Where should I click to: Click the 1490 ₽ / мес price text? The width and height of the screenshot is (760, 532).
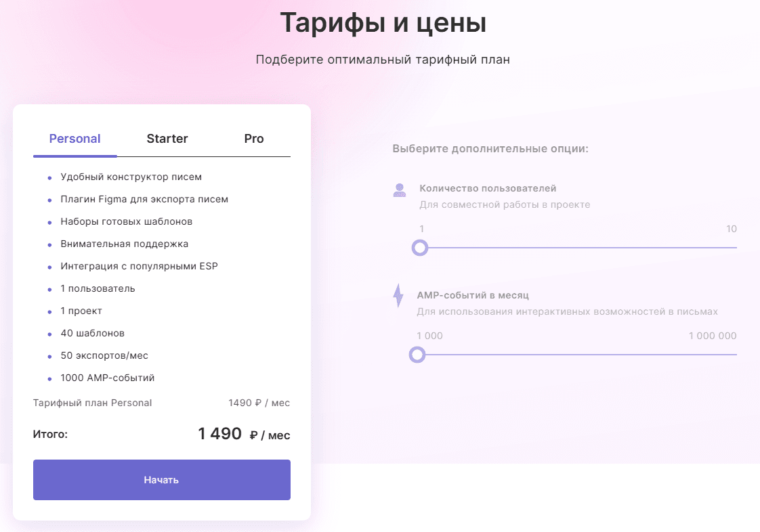259,402
